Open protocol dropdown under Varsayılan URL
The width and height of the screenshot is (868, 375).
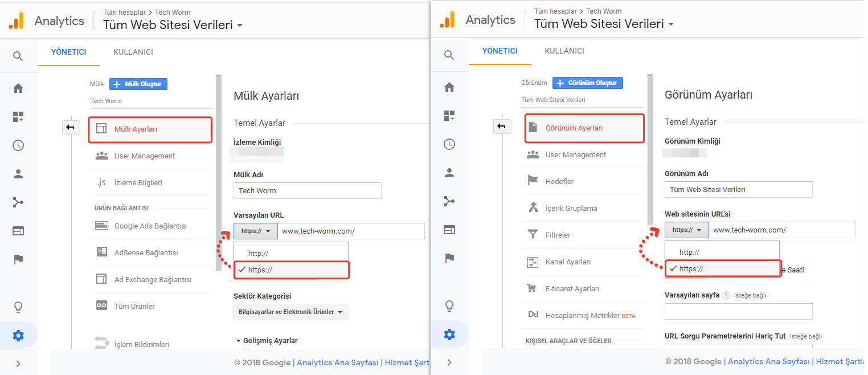pos(255,231)
